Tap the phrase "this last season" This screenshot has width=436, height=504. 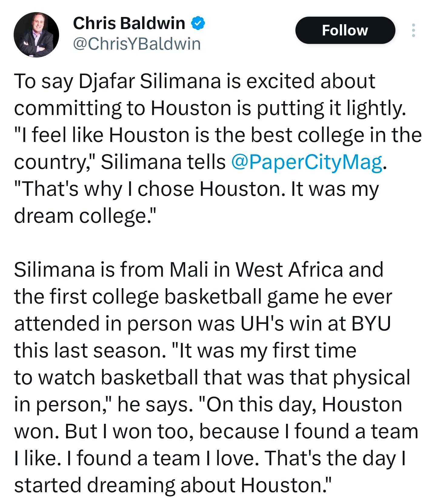(x=88, y=351)
